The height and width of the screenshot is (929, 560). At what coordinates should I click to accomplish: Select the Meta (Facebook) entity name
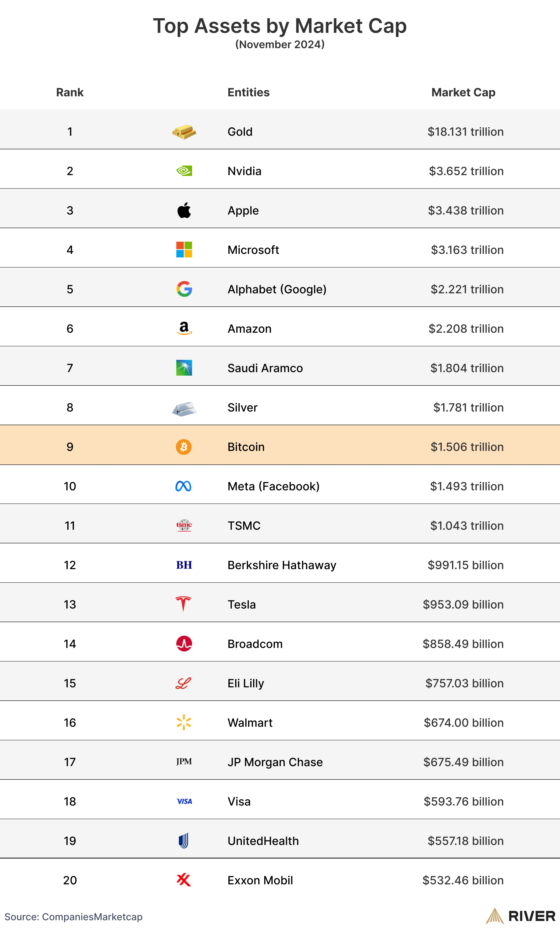pyautogui.click(x=273, y=486)
